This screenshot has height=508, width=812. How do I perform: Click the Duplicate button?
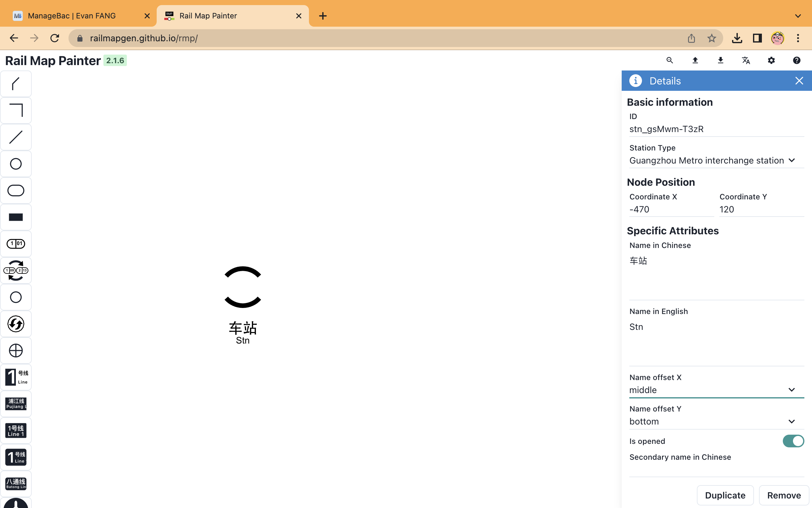tap(725, 495)
